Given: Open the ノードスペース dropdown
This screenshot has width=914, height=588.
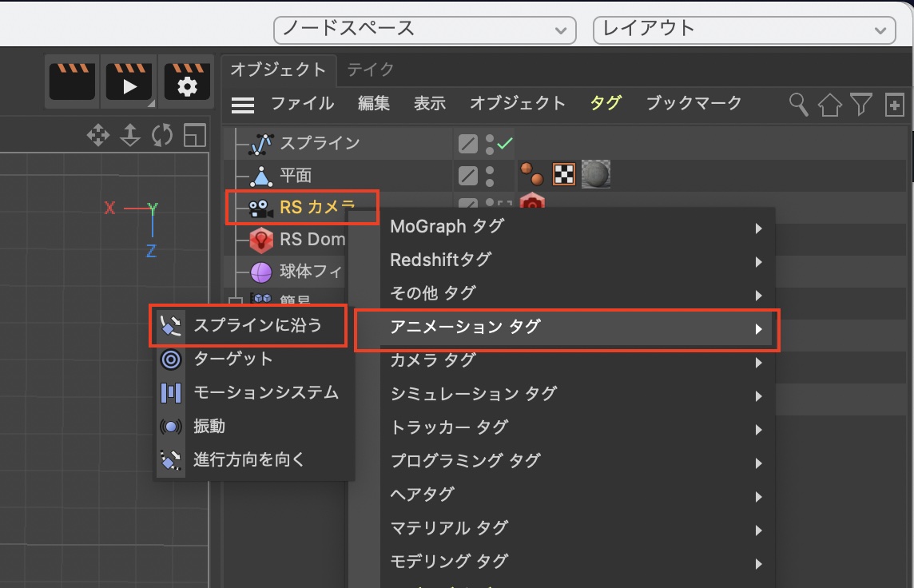Looking at the screenshot, I should (424, 30).
